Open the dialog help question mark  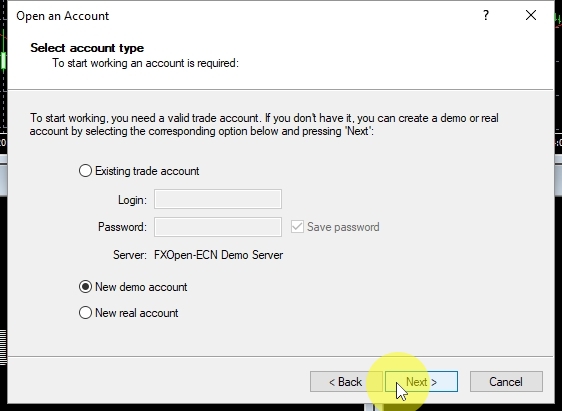pos(486,15)
